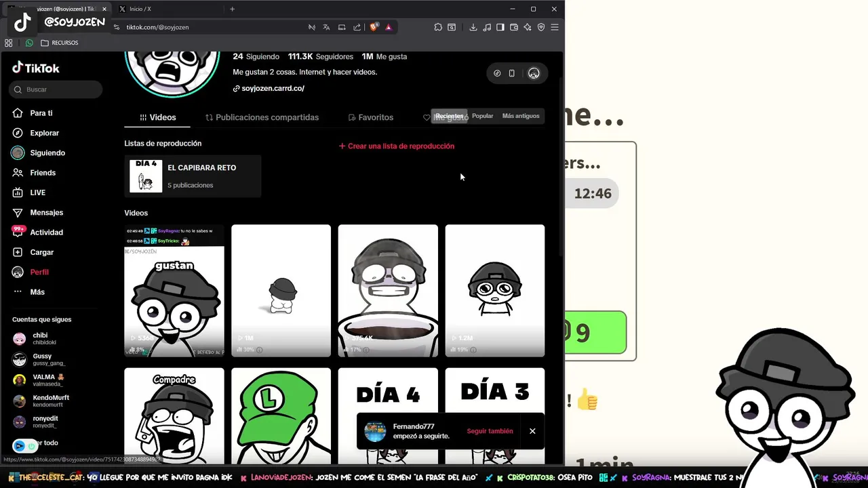Screen dimensions: 868x488
Task: Click the Buscar search field
Action: 56,89
